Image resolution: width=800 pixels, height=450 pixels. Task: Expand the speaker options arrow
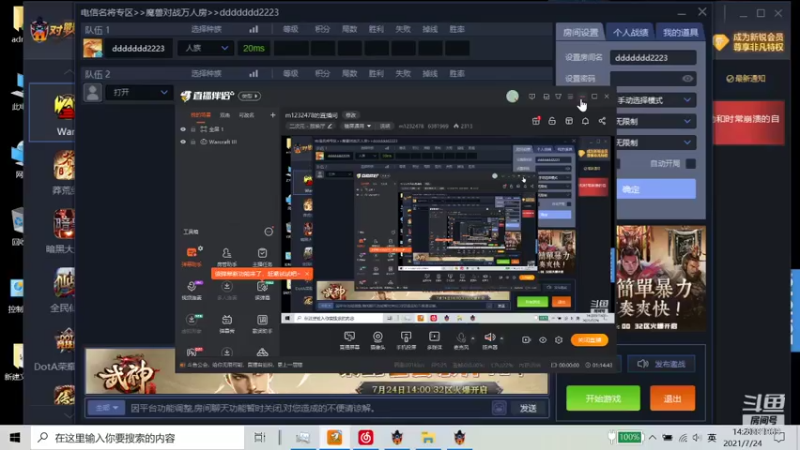[502, 338]
